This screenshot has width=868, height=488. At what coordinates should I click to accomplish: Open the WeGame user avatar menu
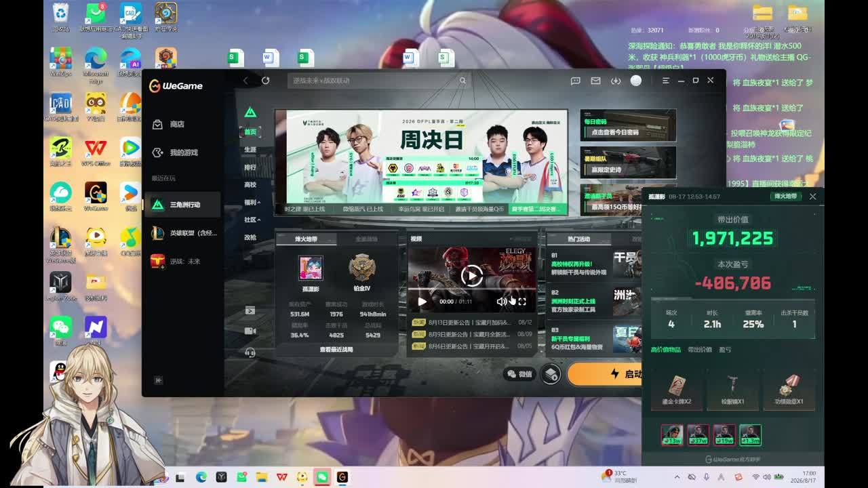[x=635, y=81]
